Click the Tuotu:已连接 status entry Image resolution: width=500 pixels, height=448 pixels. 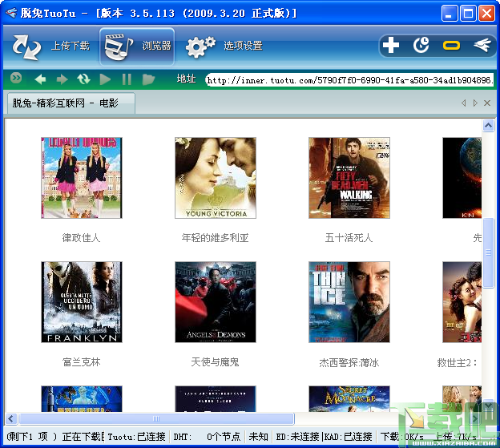point(136,437)
